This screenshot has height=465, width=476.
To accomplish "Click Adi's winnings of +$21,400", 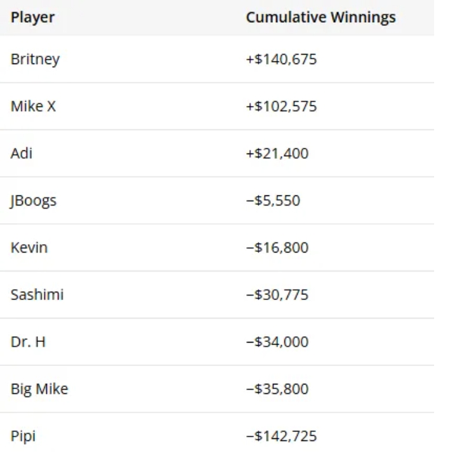I will tap(277, 154).
